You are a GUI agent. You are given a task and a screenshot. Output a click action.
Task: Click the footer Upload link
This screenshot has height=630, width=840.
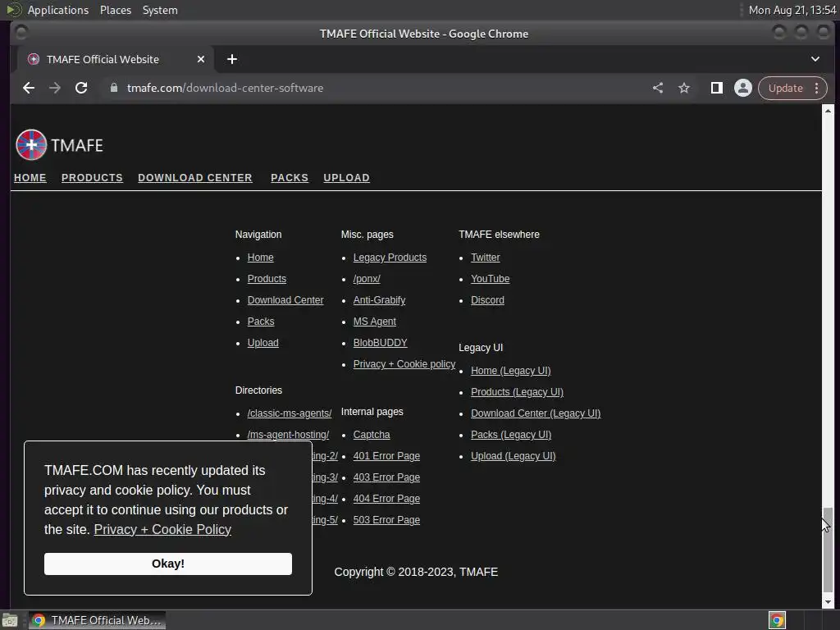click(x=263, y=343)
